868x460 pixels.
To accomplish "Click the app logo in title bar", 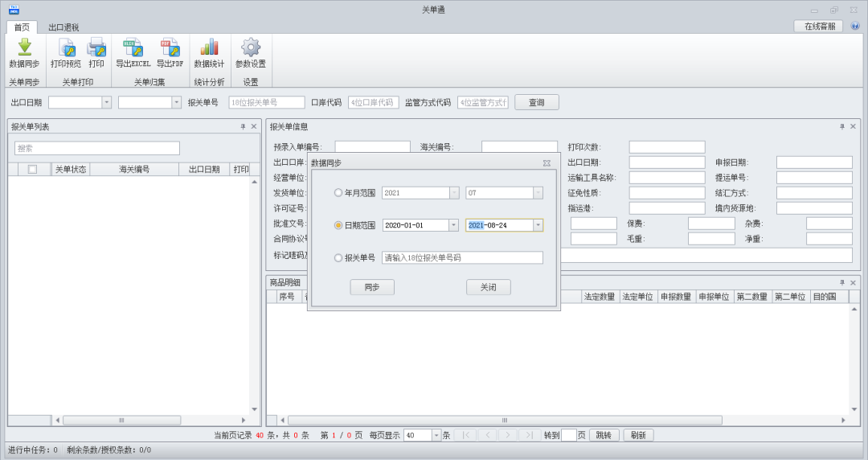I will click(x=14, y=10).
